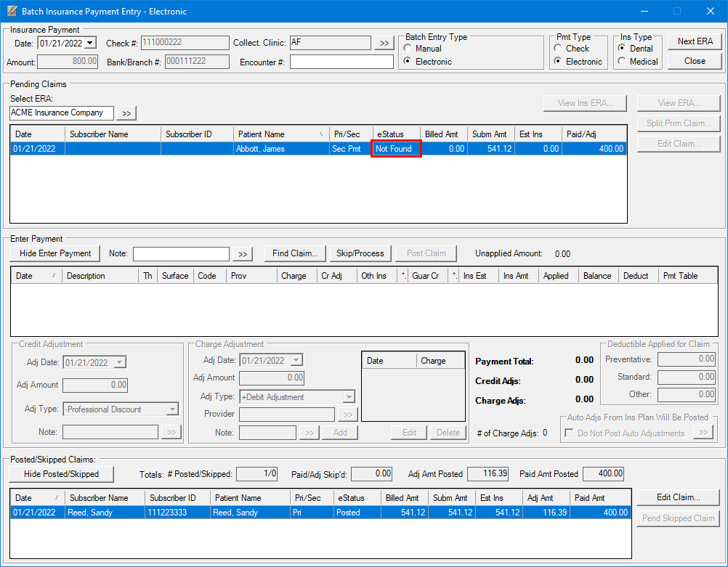Click the Eststatus column header in Pending Claims
The width and height of the screenshot is (728, 567).
click(x=395, y=134)
